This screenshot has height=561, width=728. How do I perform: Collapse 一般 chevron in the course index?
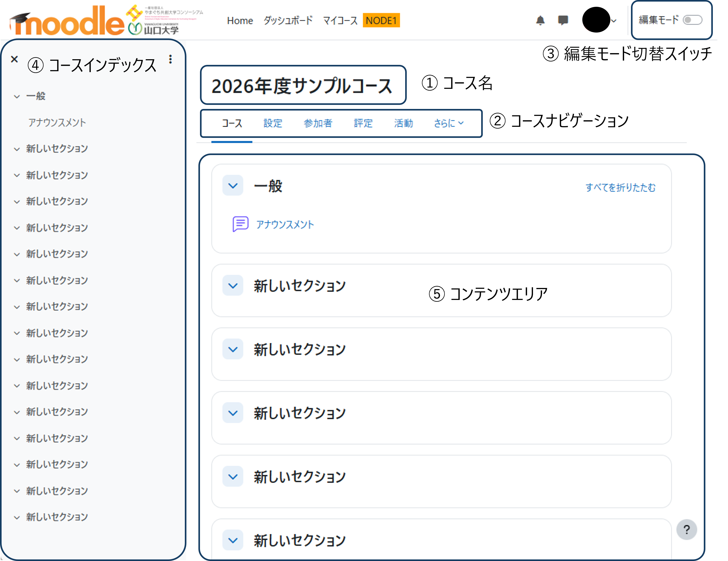[17, 97]
